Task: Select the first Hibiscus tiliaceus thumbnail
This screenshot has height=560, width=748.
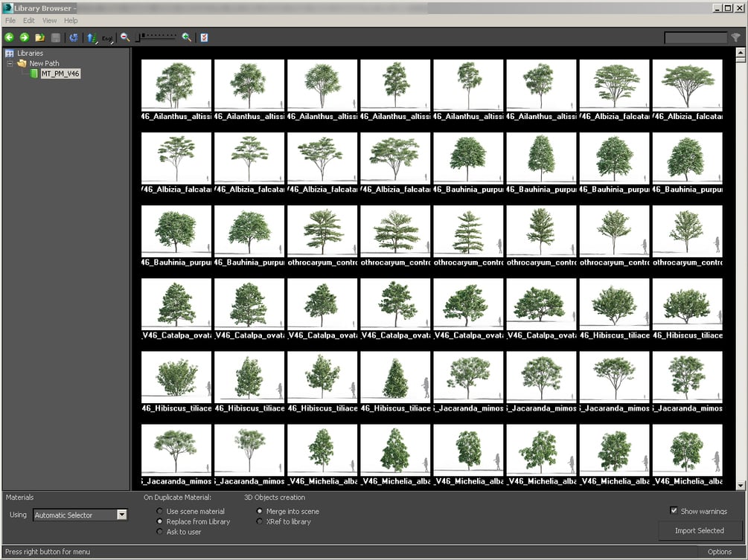Action: (x=615, y=305)
